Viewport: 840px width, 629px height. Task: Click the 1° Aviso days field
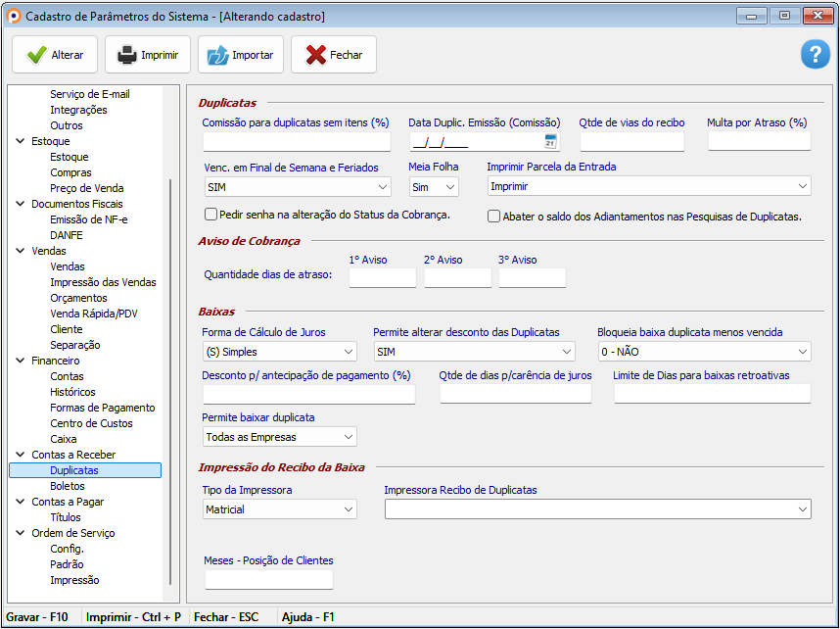[x=382, y=278]
